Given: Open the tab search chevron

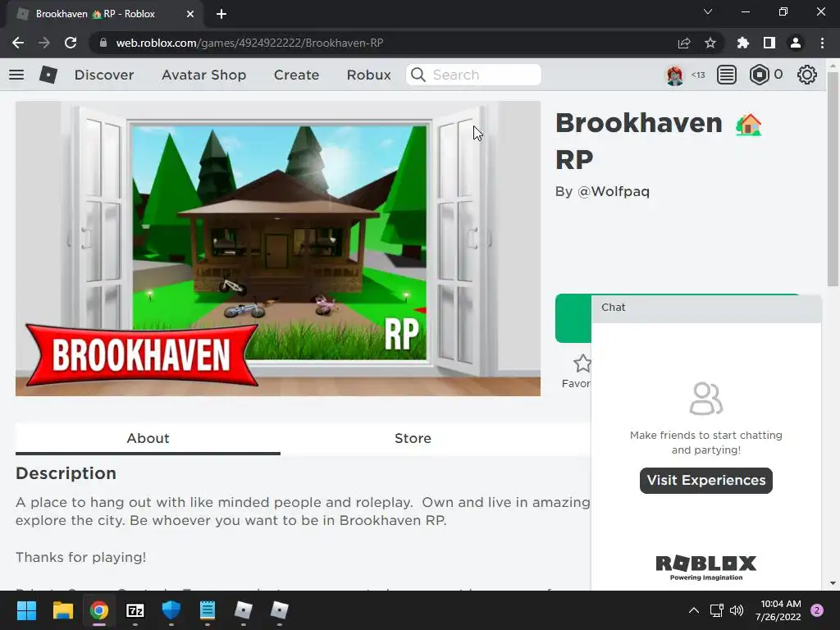Looking at the screenshot, I should [x=708, y=11].
